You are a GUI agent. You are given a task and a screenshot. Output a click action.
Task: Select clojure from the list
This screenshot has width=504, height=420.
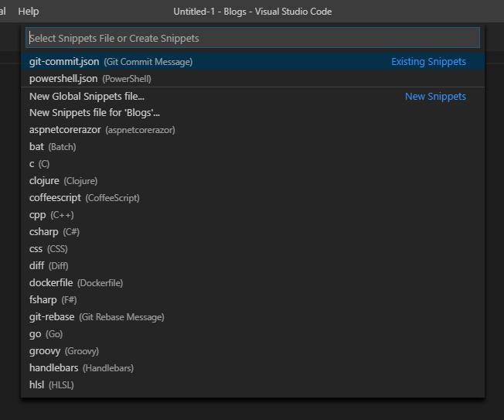pos(253,181)
